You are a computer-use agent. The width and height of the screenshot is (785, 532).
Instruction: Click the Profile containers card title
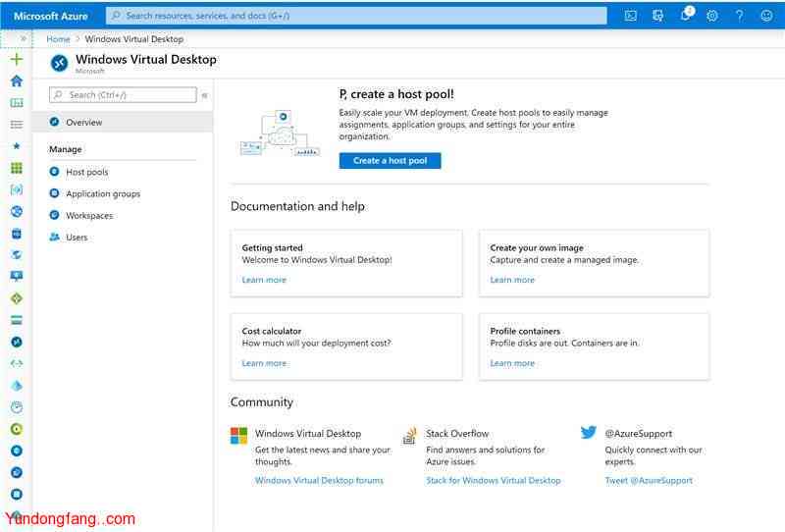[x=525, y=331]
